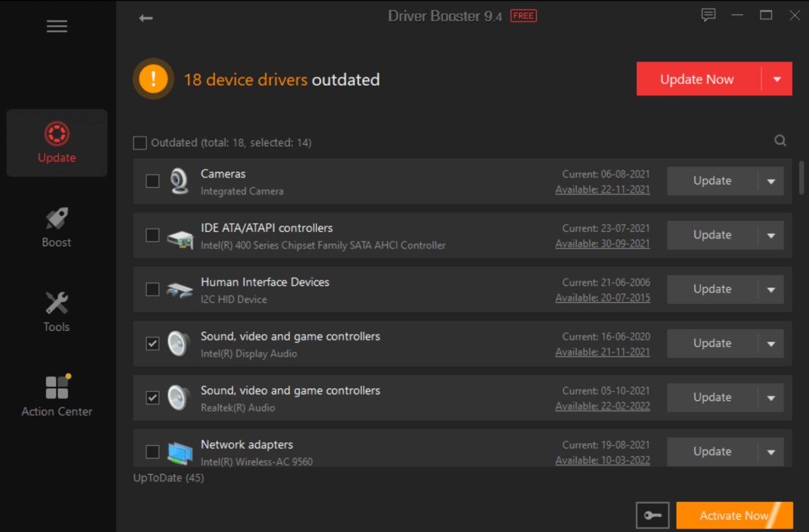The width and height of the screenshot is (809, 532).
Task: Click the license key icon near Activate Now
Action: (x=653, y=515)
